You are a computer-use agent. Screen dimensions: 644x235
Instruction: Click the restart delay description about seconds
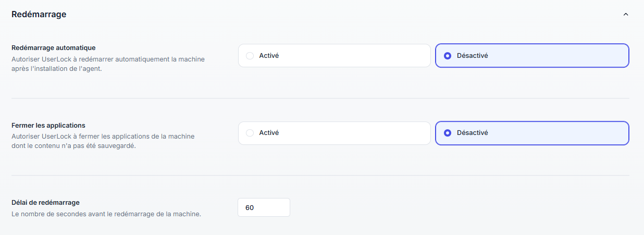tap(106, 214)
